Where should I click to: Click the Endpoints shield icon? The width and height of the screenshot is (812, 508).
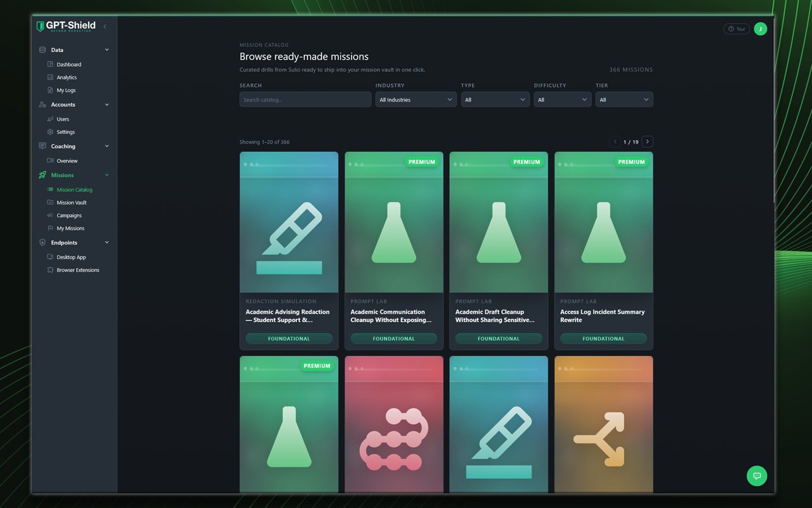pyautogui.click(x=43, y=243)
